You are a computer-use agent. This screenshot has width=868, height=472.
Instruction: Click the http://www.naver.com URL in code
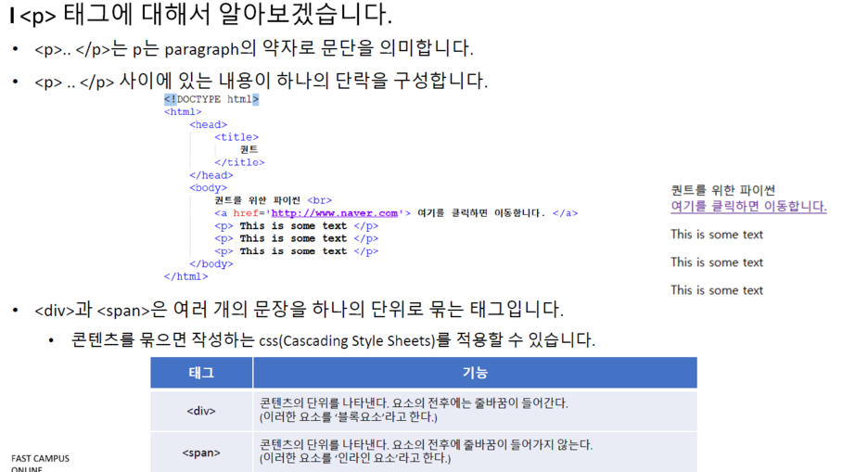[x=335, y=213]
